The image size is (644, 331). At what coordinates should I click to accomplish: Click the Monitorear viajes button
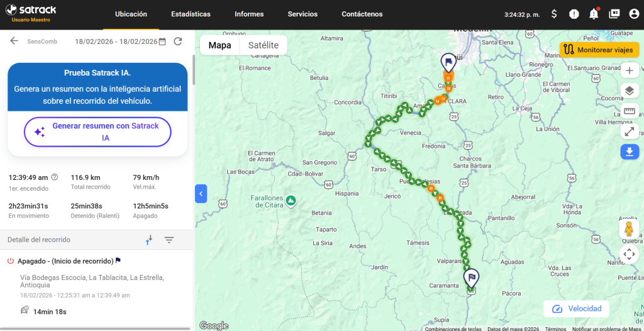599,50
